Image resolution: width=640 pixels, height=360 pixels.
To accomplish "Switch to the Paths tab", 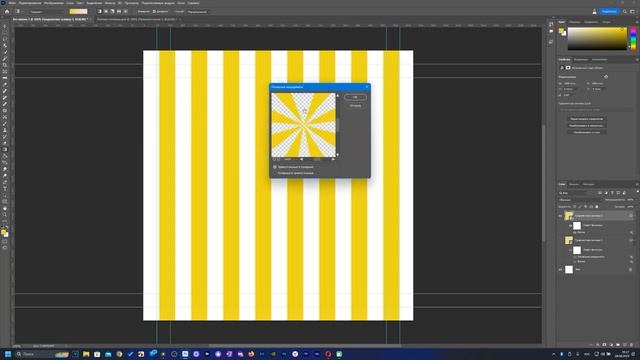I will [x=588, y=184].
